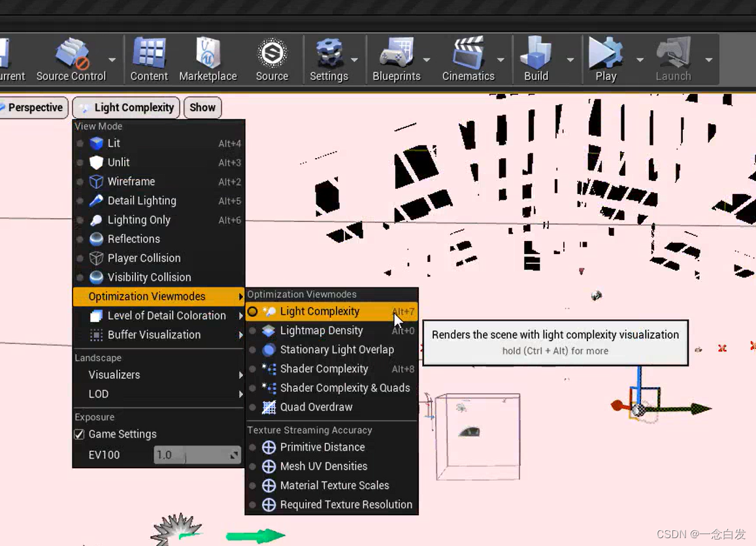Open the Perspective viewport dropdown
Image resolution: width=756 pixels, height=546 pixels.
pyautogui.click(x=33, y=108)
